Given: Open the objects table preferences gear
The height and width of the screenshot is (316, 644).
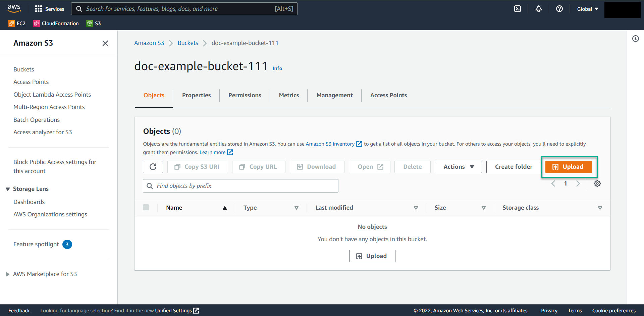Looking at the screenshot, I should tap(597, 183).
